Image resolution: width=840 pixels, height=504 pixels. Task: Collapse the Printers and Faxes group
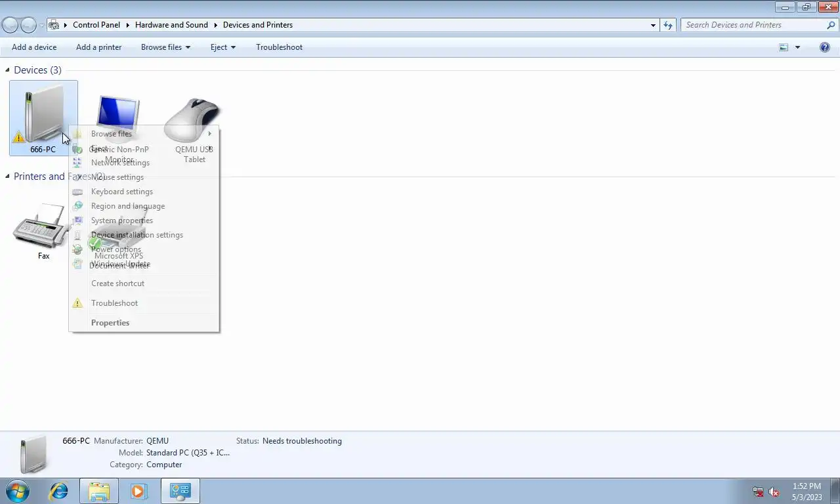point(8,176)
